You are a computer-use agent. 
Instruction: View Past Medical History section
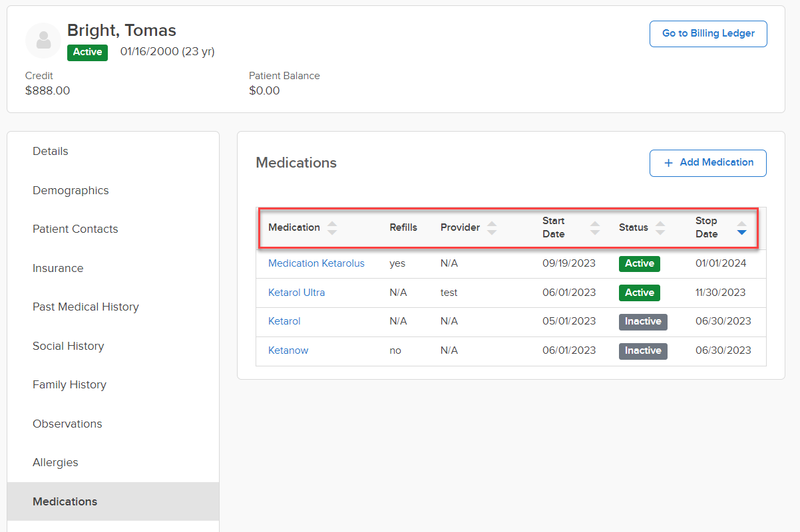coord(86,307)
